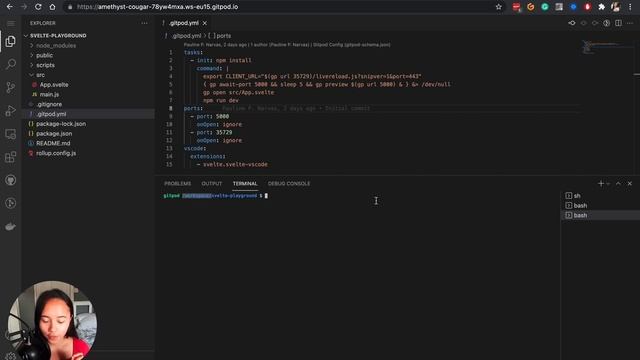Click the .gitpod.yml breadcrumb segment

[187, 36]
